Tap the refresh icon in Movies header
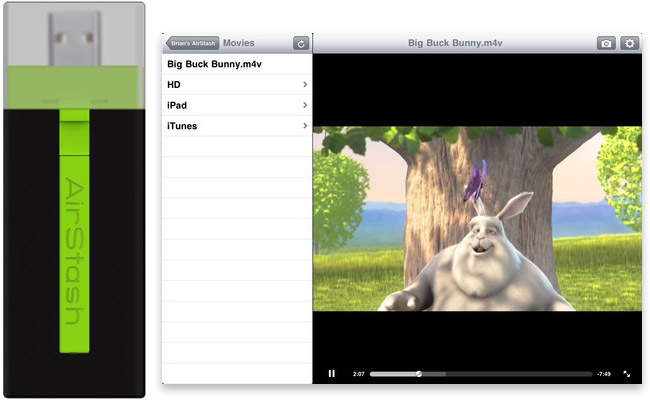Screen dimensions: 650x400 [x=300, y=43]
